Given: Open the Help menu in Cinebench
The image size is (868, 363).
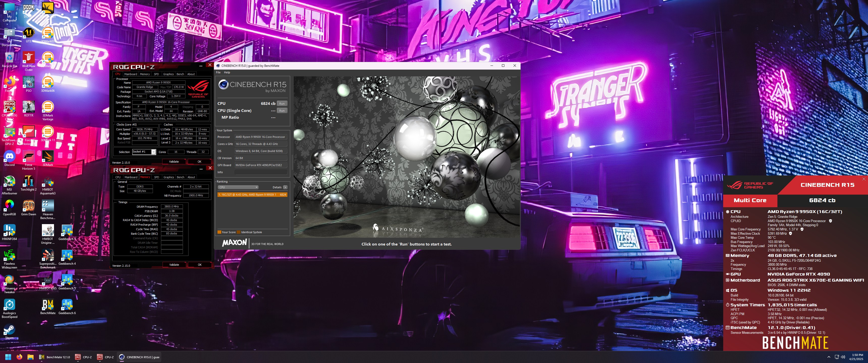Looking at the screenshot, I should 227,72.
